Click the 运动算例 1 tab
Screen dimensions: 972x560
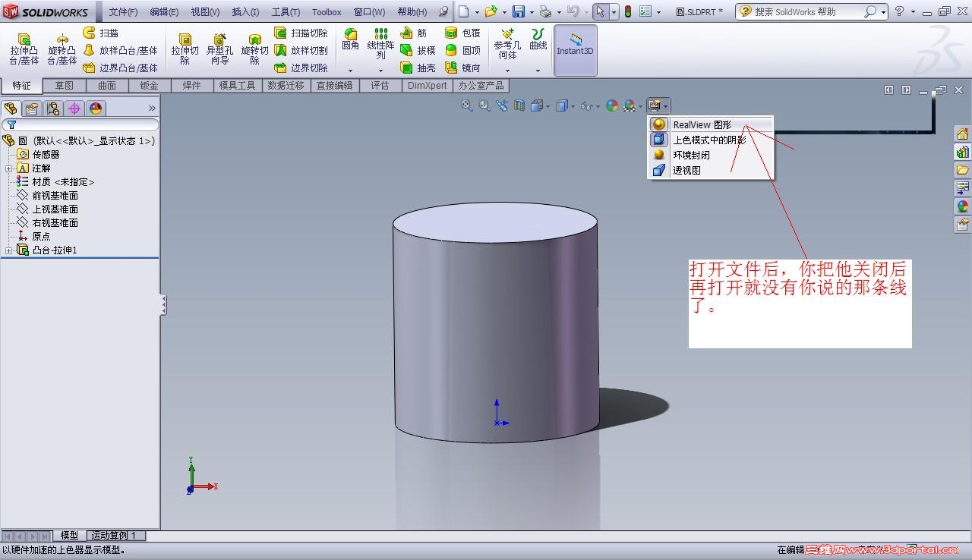pos(115,536)
